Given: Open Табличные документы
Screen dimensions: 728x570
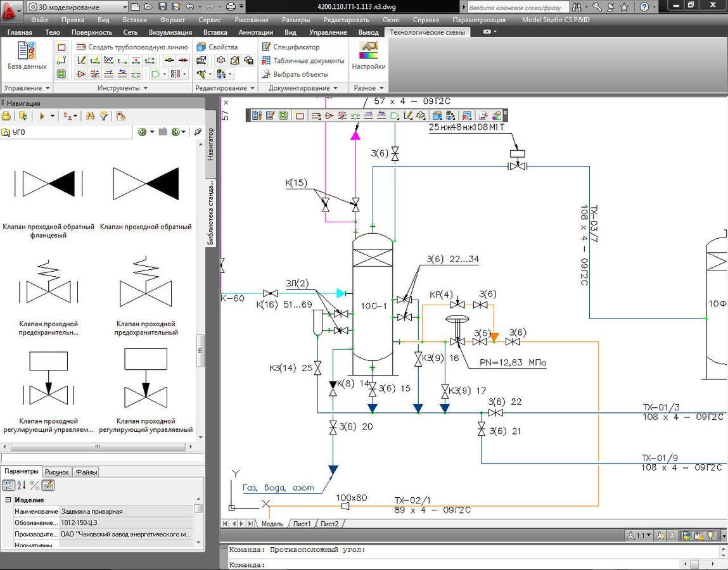Looking at the screenshot, I should [x=303, y=60].
